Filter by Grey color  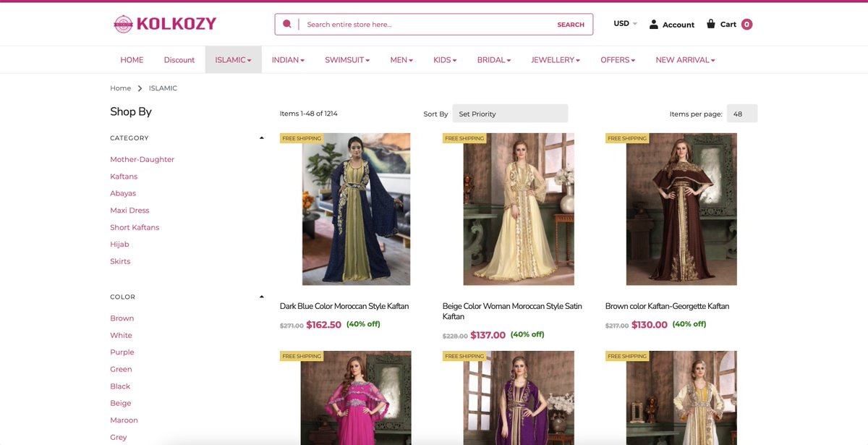119,437
